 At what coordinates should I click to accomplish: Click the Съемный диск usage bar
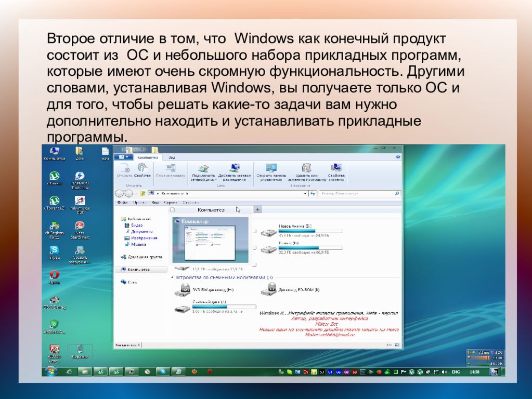(x=224, y=307)
